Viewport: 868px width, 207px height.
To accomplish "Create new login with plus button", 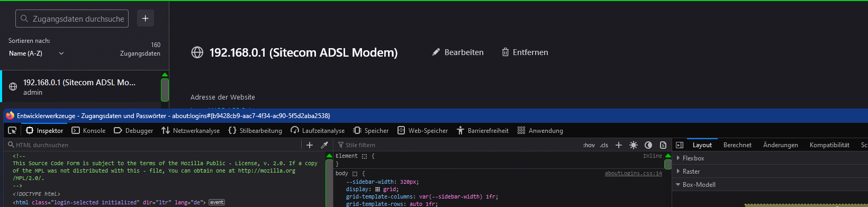I will (146, 18).
